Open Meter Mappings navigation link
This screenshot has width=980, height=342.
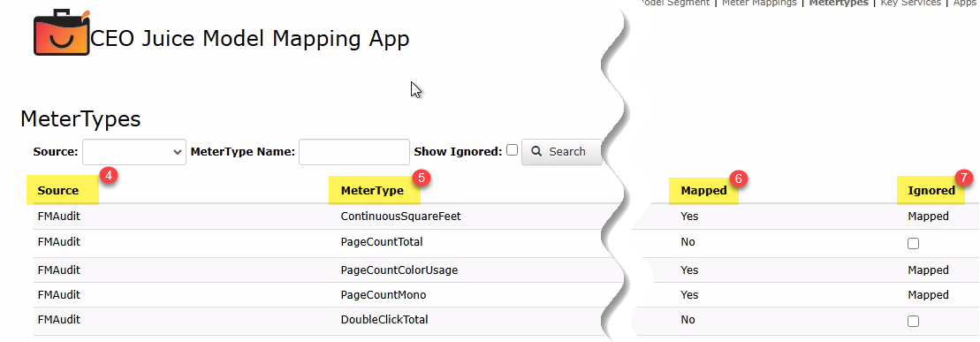tap(759, 4)
